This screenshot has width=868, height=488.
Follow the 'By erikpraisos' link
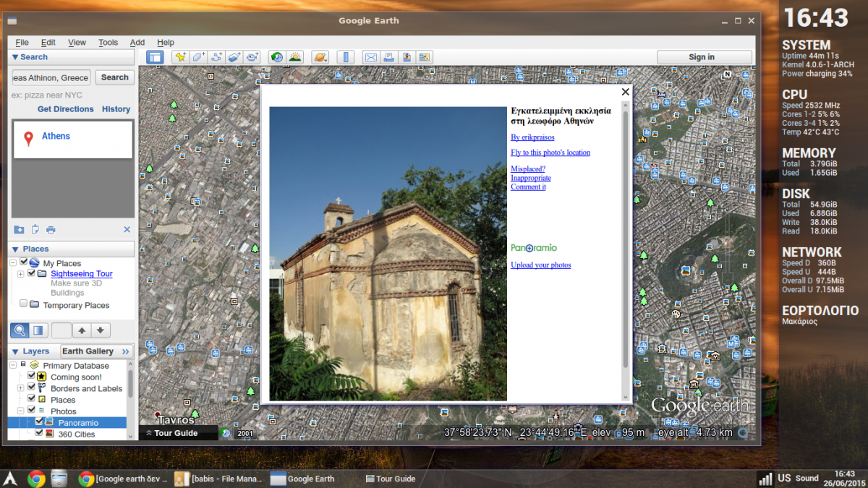[532, 137]
